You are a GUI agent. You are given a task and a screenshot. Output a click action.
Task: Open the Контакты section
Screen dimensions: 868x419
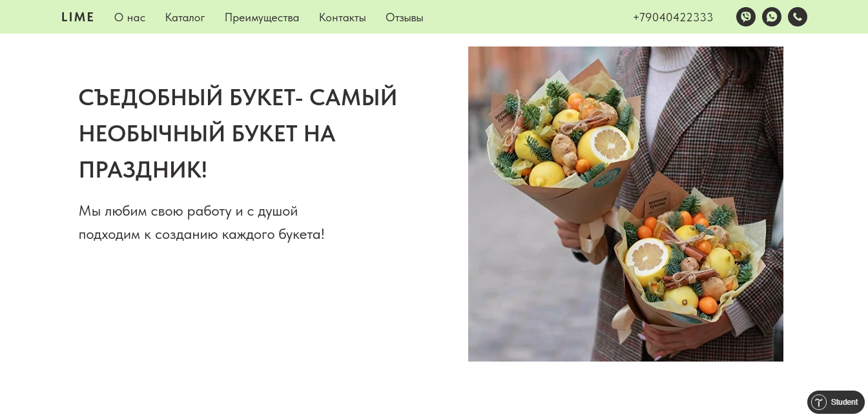[342, 17]
